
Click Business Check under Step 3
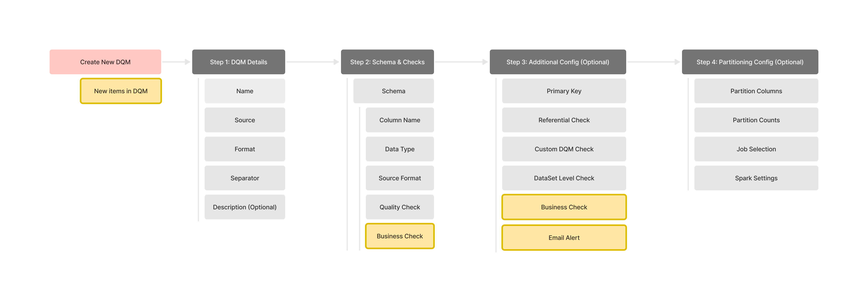564,207
